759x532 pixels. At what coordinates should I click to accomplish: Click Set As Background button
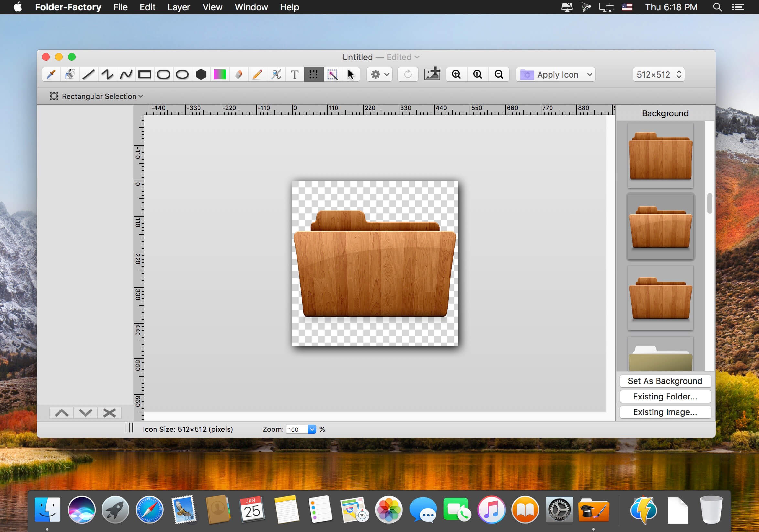[665, 381]
